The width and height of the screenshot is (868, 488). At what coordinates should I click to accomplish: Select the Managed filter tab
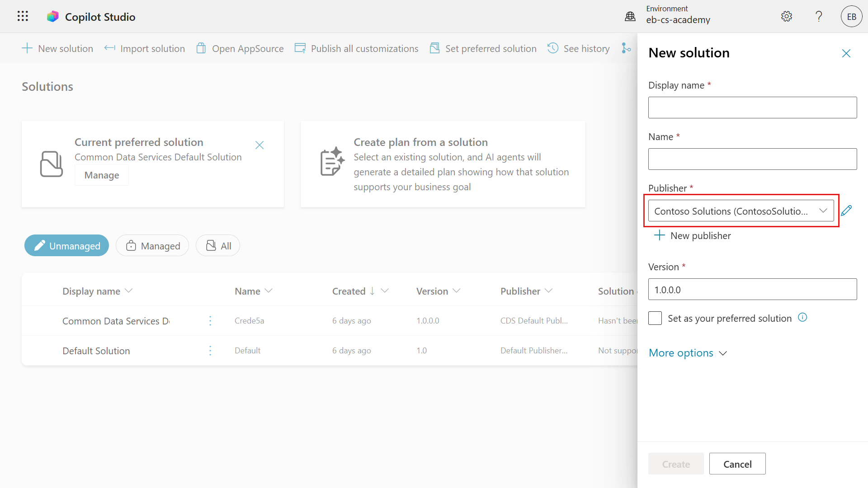pyautogui.click(x=152, y=245)
